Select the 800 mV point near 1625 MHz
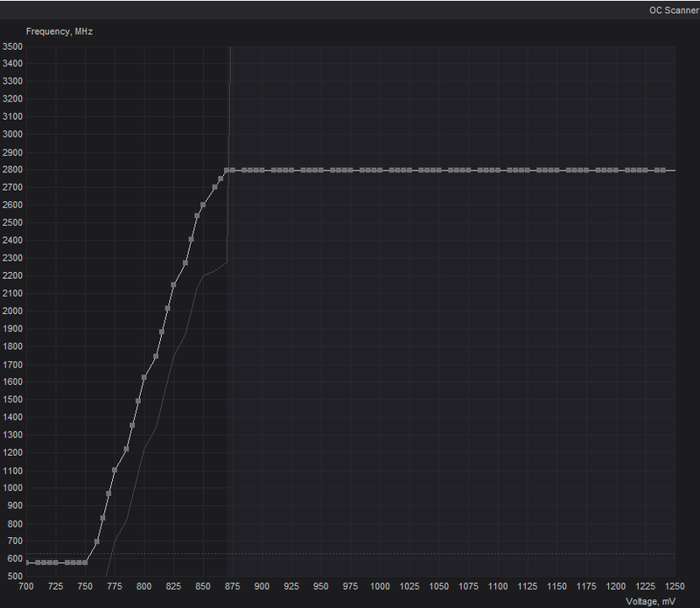This screenshot has height=608, width=700. coord(144,377)
